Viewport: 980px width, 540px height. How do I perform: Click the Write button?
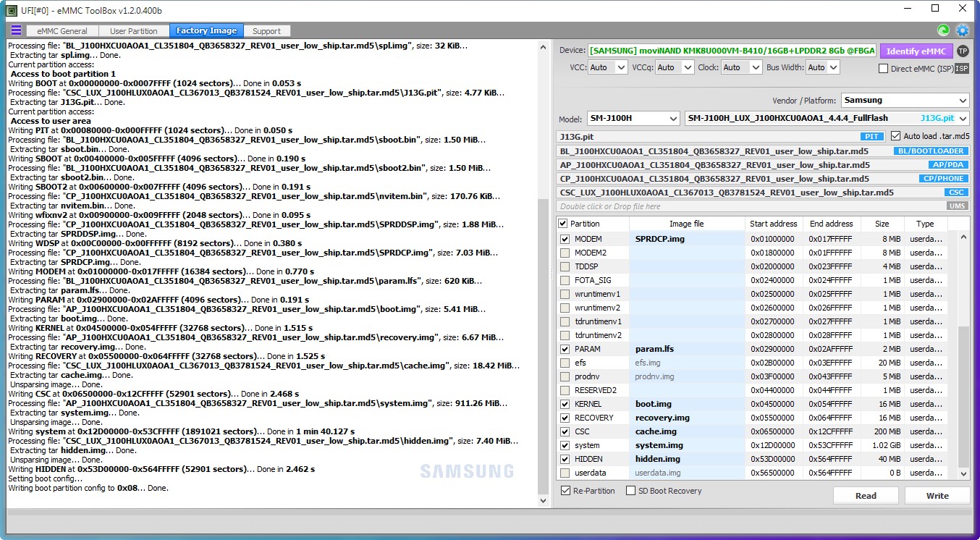point(937,496)
